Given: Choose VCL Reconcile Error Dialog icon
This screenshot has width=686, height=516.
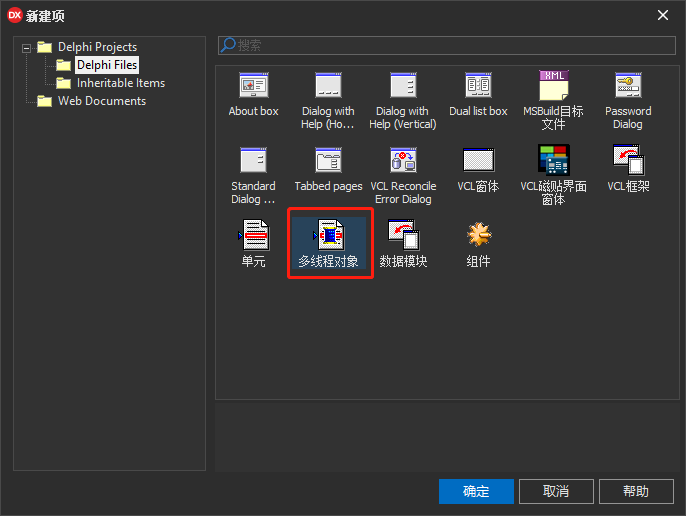Looking at the screenshot, I should (403, 160).
